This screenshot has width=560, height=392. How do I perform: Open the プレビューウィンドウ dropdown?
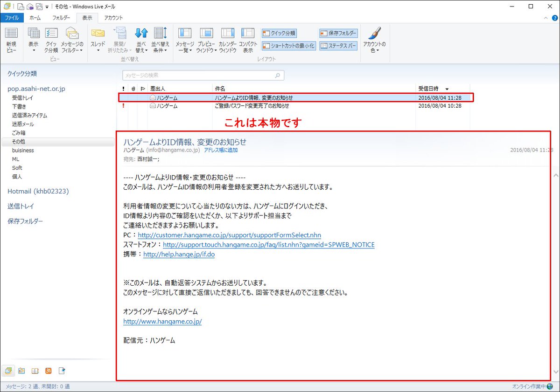click(x=206, y=40)
